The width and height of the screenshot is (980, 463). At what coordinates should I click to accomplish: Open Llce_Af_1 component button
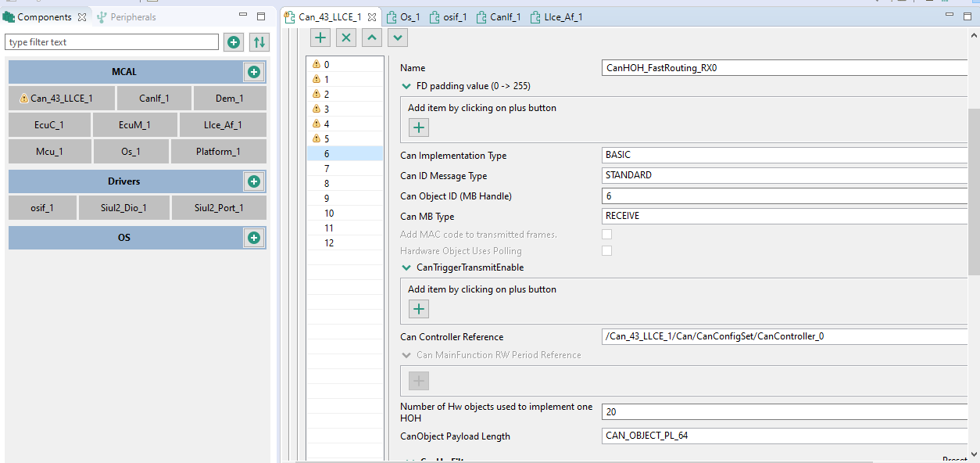pos(223,124)
